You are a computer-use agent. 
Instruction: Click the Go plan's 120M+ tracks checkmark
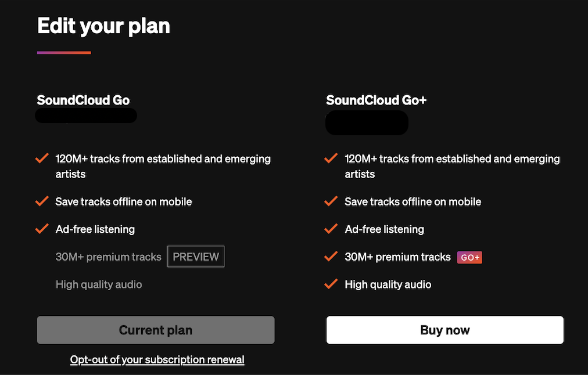(x=42, y=158)
